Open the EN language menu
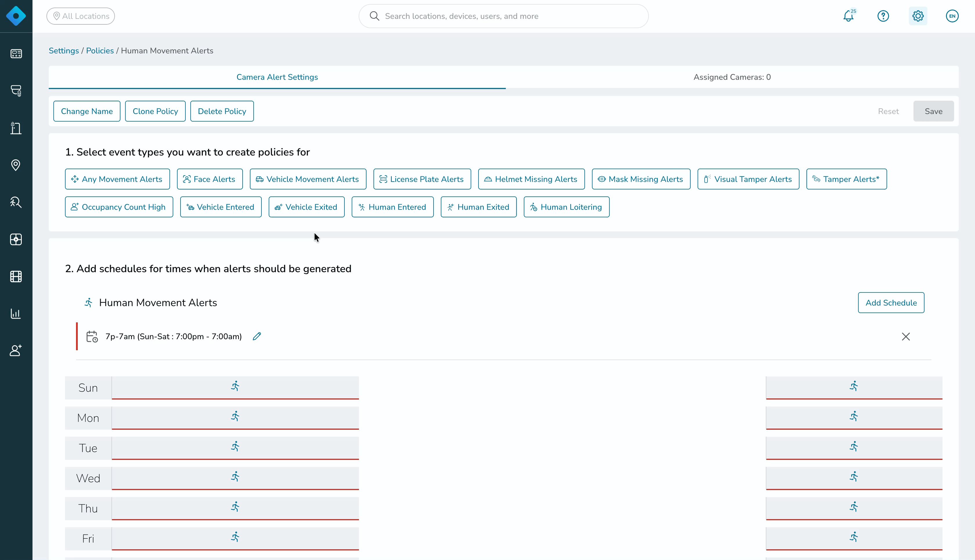Viewport: 975px width, 560px height. pos(952,16)
